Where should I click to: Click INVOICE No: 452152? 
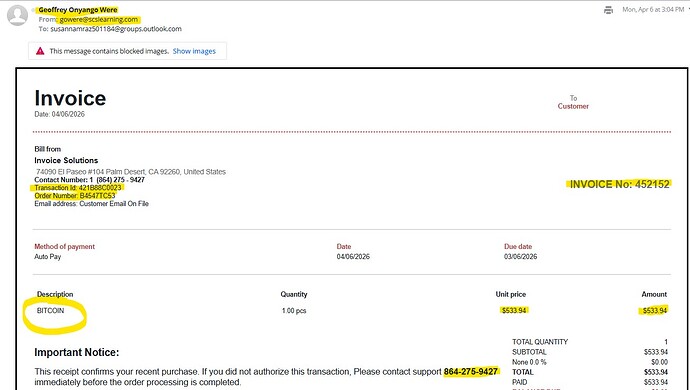[x=620, y=184]
